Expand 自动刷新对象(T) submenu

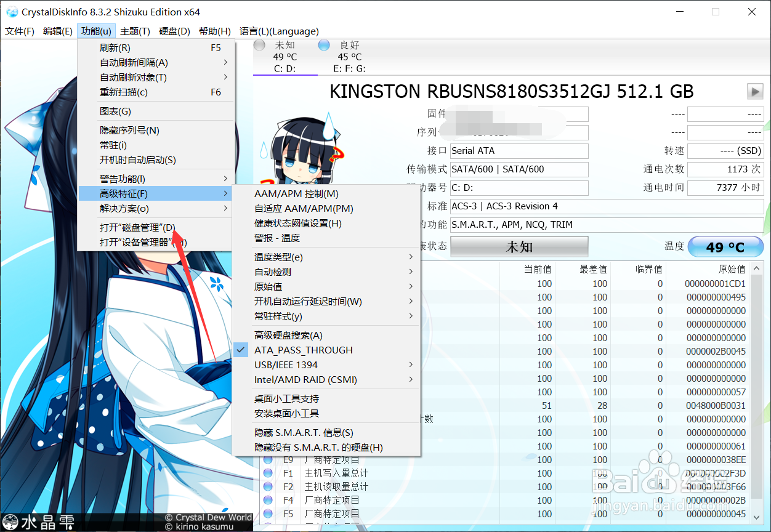coord(156,78)
